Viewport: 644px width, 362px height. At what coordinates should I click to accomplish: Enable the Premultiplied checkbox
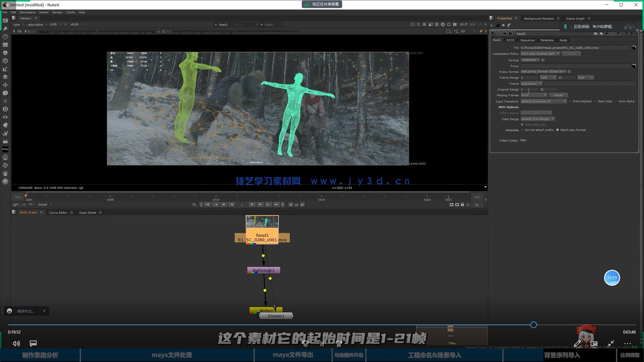pyautogui.click(x=570, y=101)
